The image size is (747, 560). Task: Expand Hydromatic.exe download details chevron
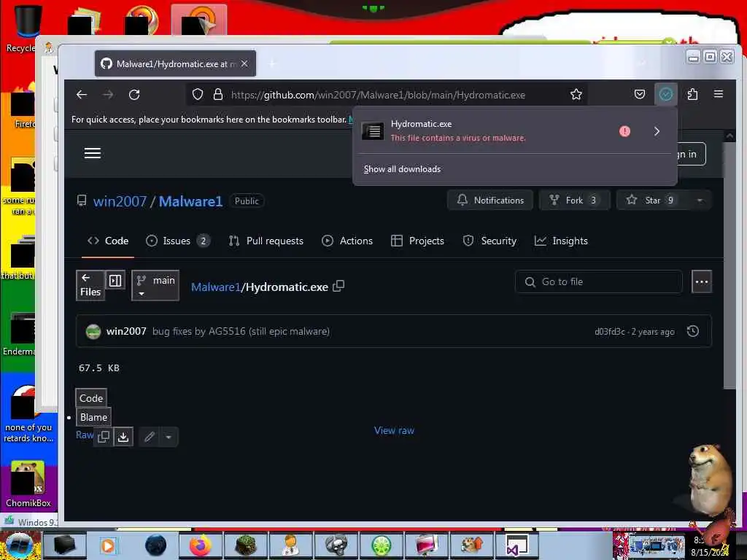tap(657, 131)
